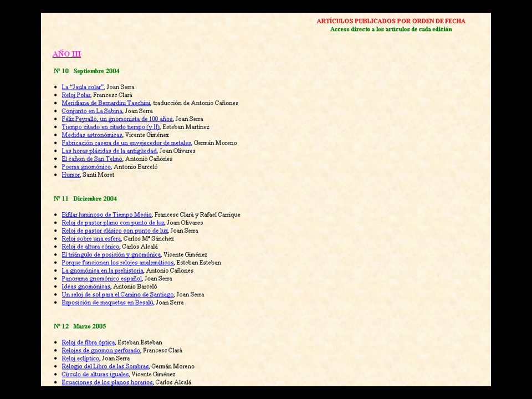The height and width of the screenshot is (399, 532).
Task: Open Reloj de fibra óptica article
Action: pos(88,342)
